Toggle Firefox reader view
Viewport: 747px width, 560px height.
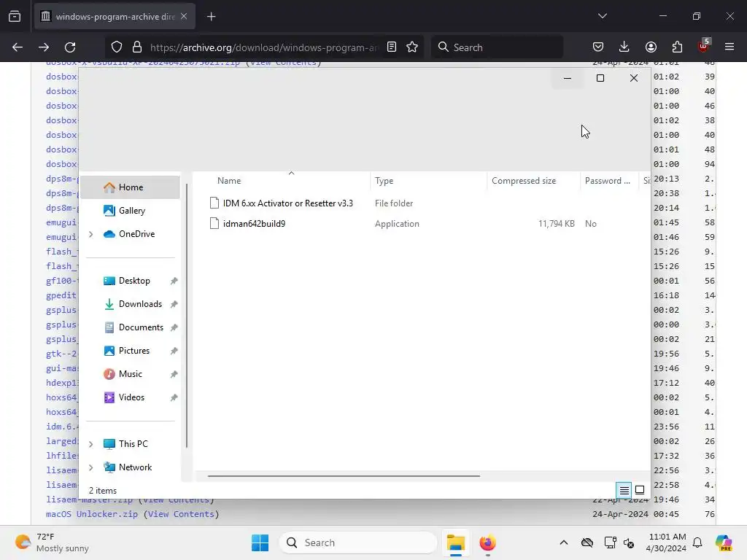(x=392, y=47)
